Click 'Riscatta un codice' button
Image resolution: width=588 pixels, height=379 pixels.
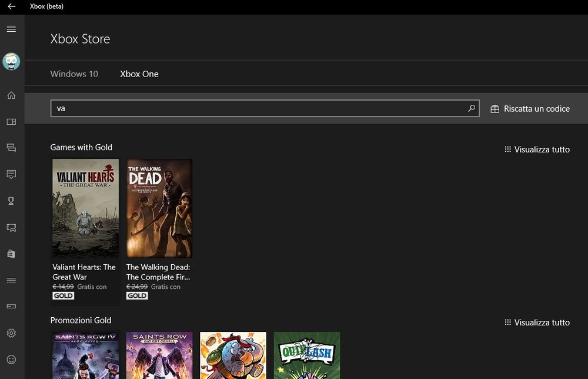point(530,109)
